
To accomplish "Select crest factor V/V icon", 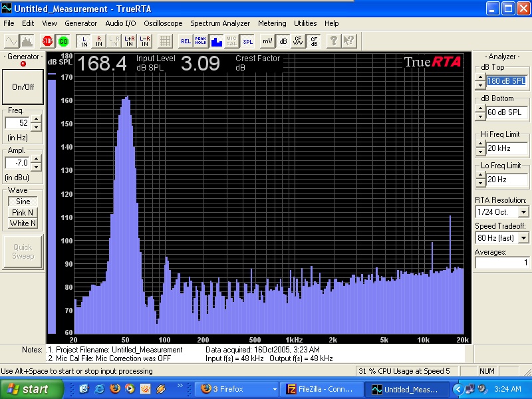I will pyautogui.click(x=298, y=41).
